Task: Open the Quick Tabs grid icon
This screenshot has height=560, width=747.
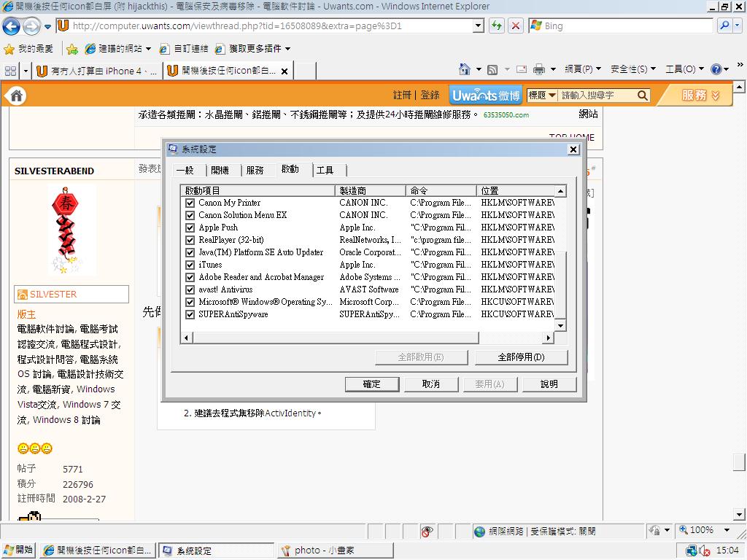Action: (10, 71)
